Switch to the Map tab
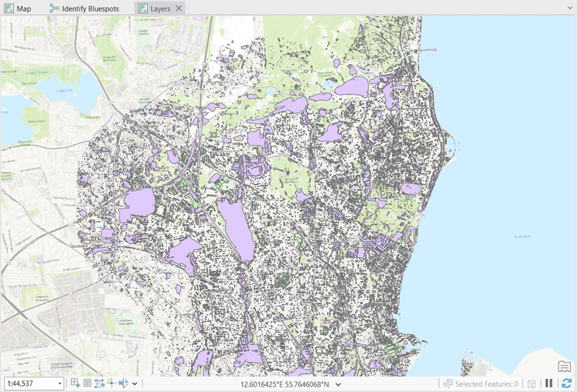 click(x=18, y=8)
